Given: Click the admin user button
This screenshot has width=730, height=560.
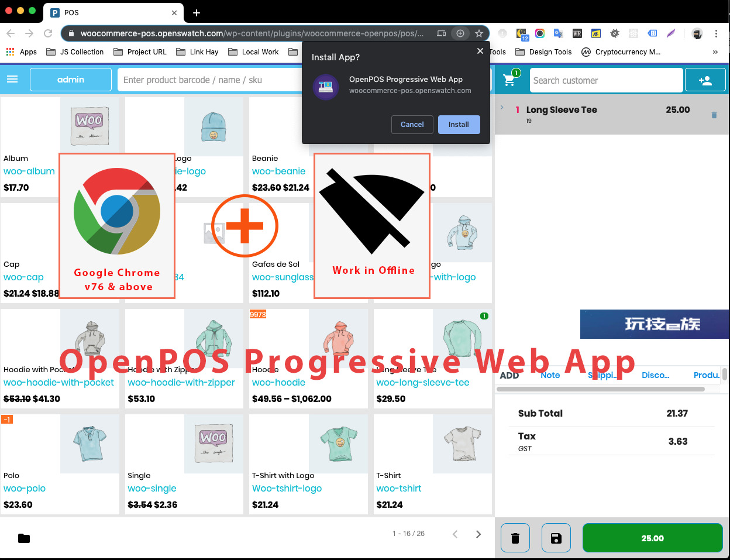Looking at the screenshot, I should (71, 80).
